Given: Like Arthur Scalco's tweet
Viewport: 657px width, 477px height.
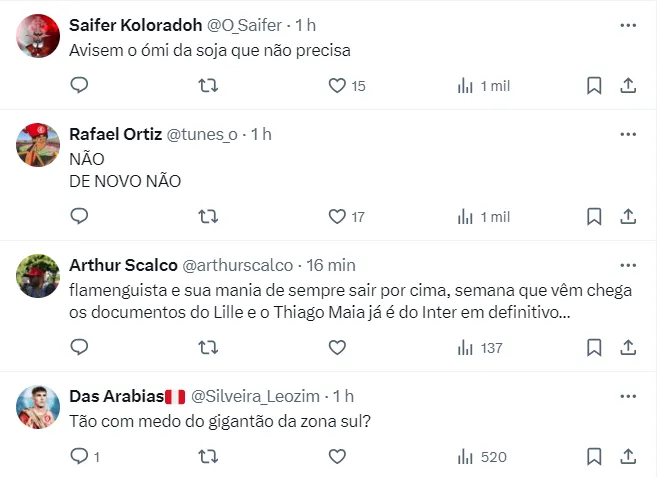Looking at the screenshot, I should pyautogui.click(x=337, y=348).
